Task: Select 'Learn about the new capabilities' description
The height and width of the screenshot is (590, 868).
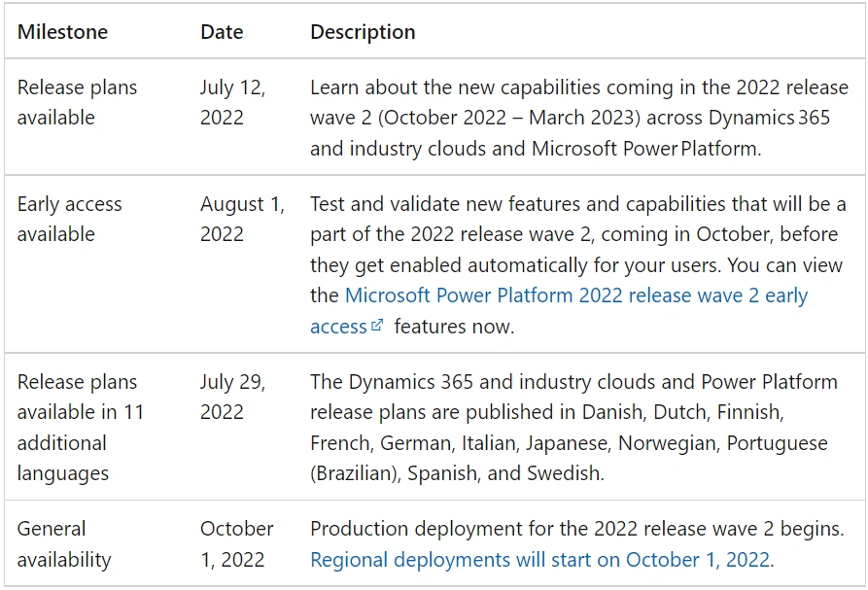Action: [579, 118]
